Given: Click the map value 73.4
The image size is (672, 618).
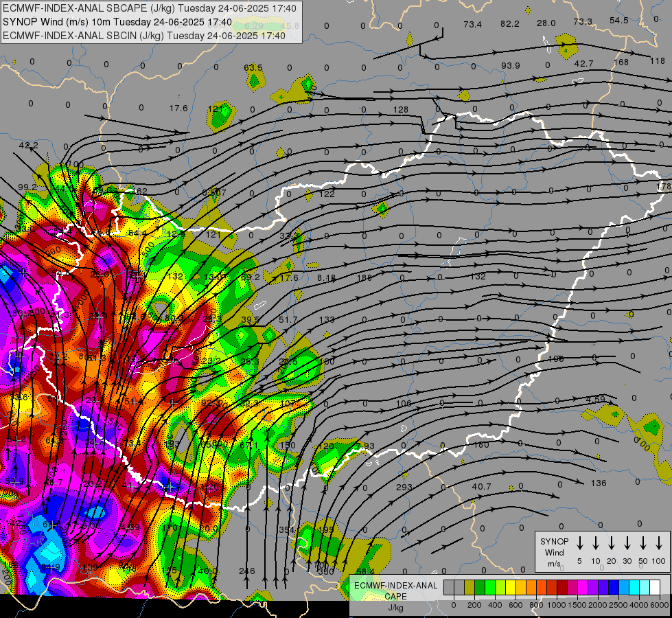Looking at the screenshot, I should tap(473, 25).
